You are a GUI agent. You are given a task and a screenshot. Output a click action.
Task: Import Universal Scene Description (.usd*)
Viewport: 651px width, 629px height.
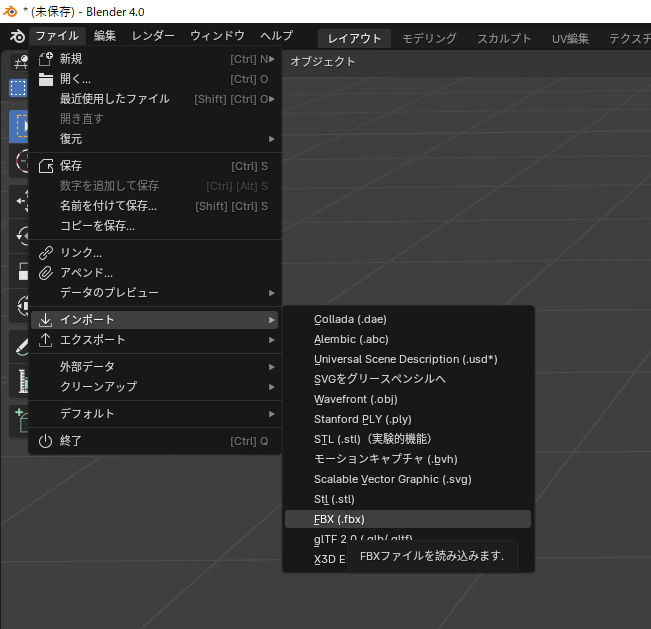tap(408, 359)
